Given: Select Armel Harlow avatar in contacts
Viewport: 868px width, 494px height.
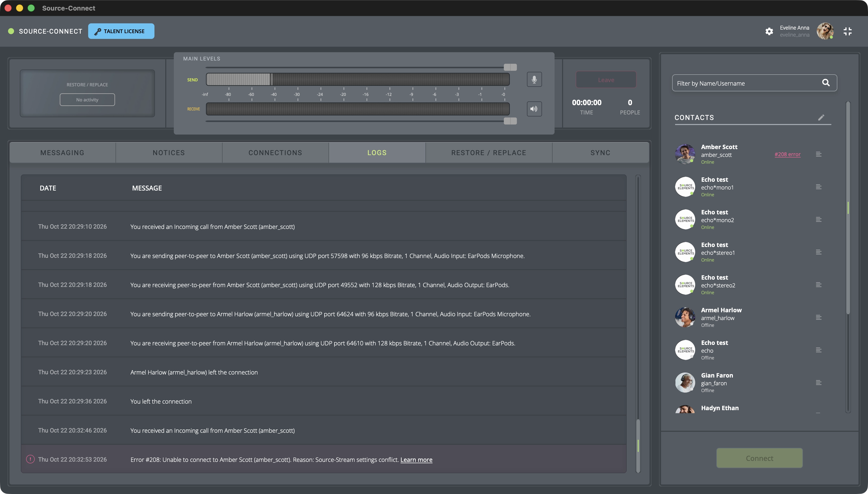Looking at the screenshot, I should [x=685, y=317].
